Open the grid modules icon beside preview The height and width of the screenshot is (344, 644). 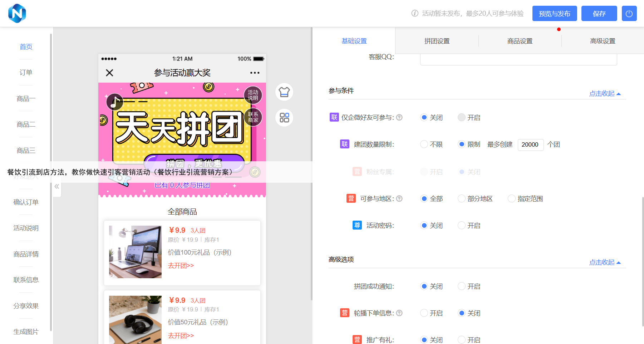click(284, 118)
